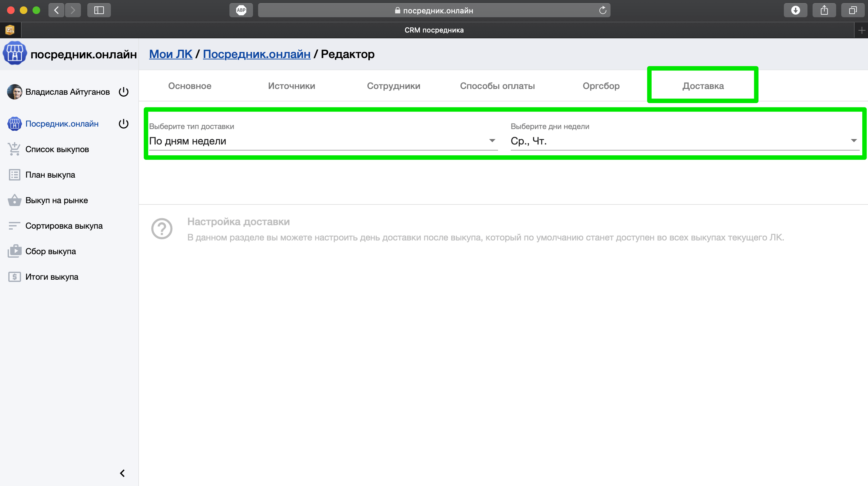Switch to the Оргсбор tab
The width and height of the screenshot is (868, 486).
coord(601,86)
